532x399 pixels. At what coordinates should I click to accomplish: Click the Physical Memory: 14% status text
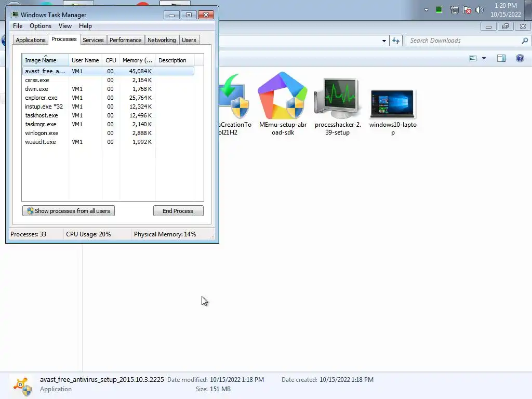pyautogui.click(x=165, y=234)
